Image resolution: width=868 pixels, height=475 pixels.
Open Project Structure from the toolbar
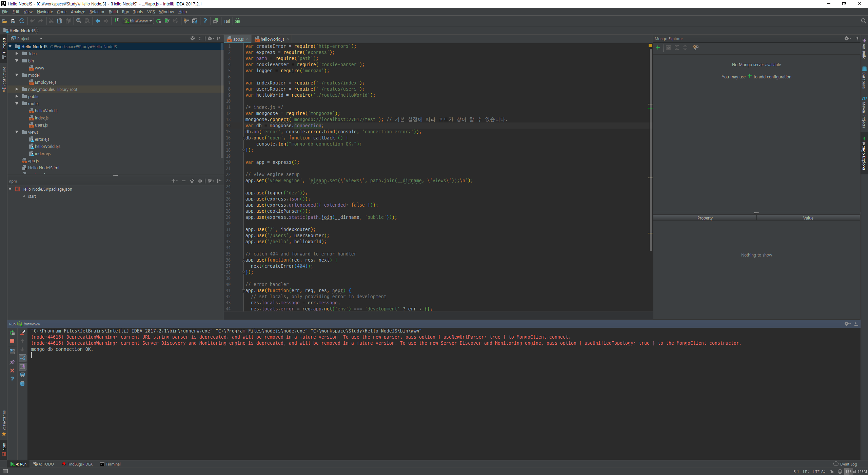[195, 21]
